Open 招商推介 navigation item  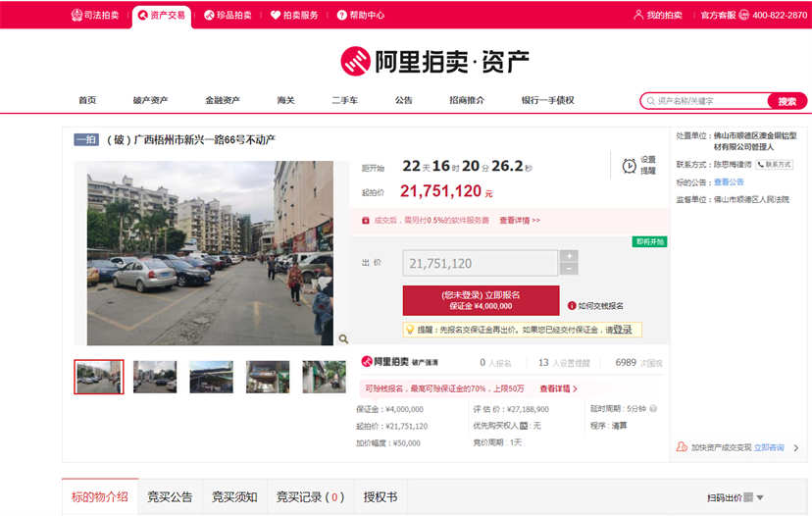pyautogui.click(x=467, y=100)
